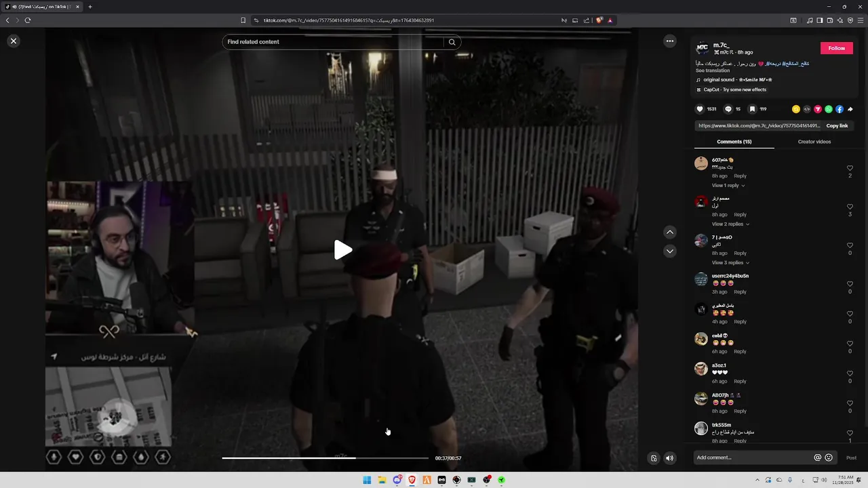Like ABO7jh's comment
The width and height of the screenshot is (868, 488).
850,403
